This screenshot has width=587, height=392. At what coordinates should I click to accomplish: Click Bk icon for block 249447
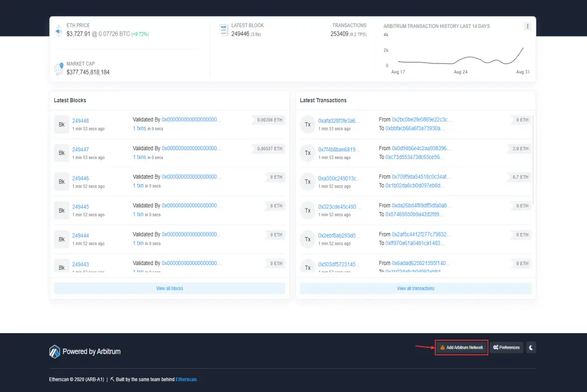coord(61,153)
